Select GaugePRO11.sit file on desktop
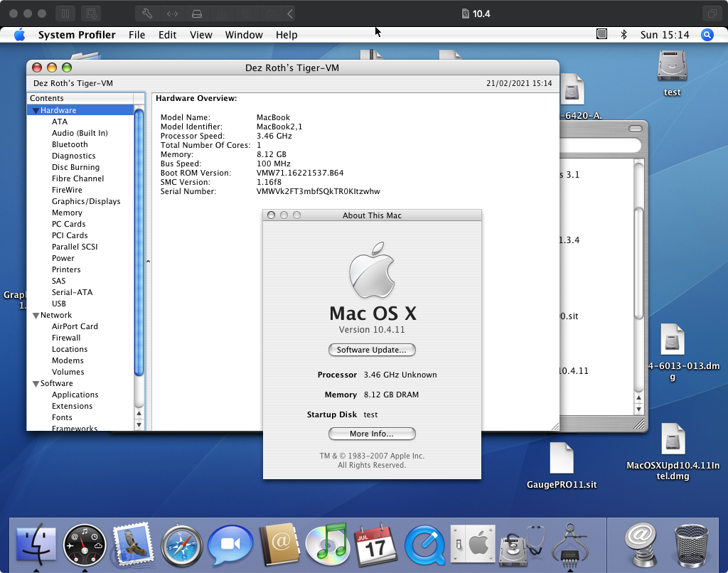The width and height of the screenshot is (728, 573). click(x=562, y=466)
